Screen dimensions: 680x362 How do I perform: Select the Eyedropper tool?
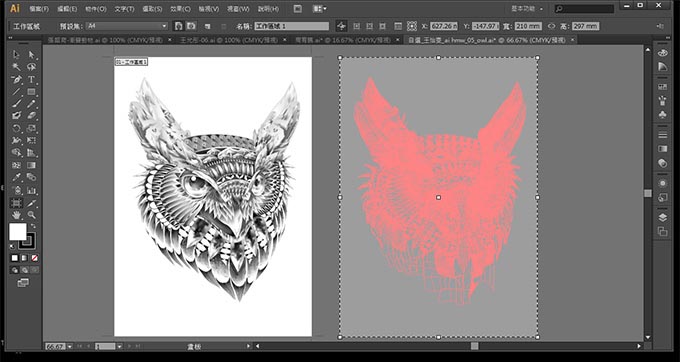(16, 177)
